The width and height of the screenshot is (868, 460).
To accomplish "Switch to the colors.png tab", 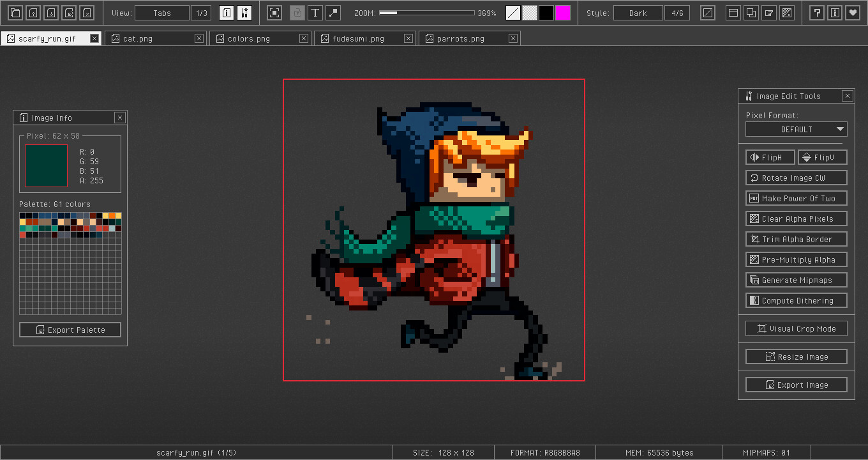I will [249, 39].
